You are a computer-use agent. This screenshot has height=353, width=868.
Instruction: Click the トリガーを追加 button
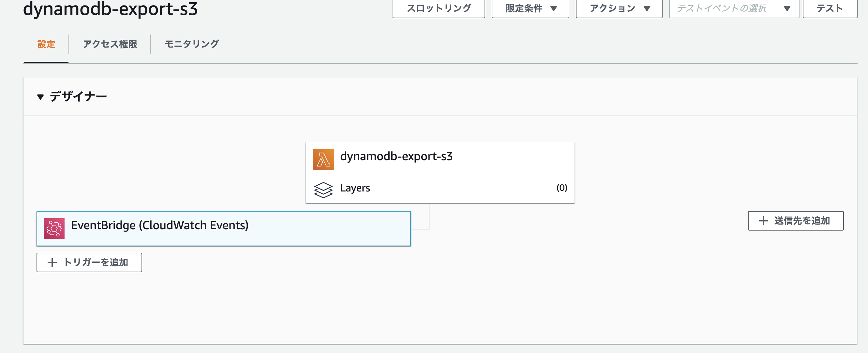89,262
